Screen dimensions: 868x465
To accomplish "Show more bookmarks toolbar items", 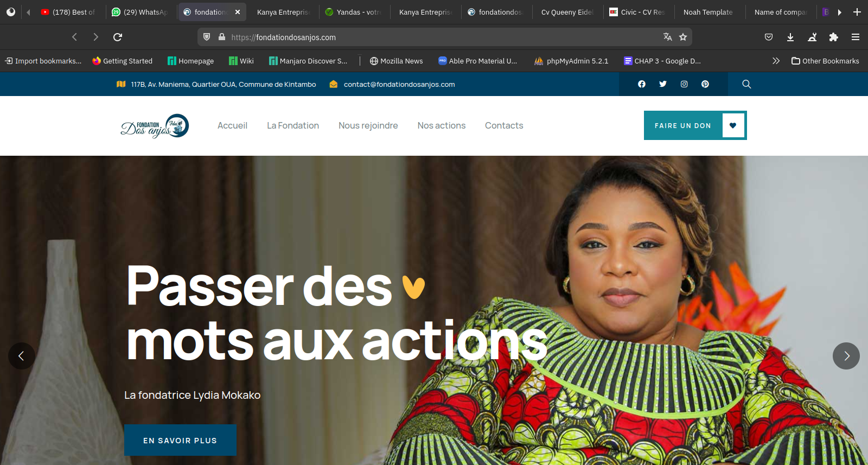I will (x=776, y=61).
